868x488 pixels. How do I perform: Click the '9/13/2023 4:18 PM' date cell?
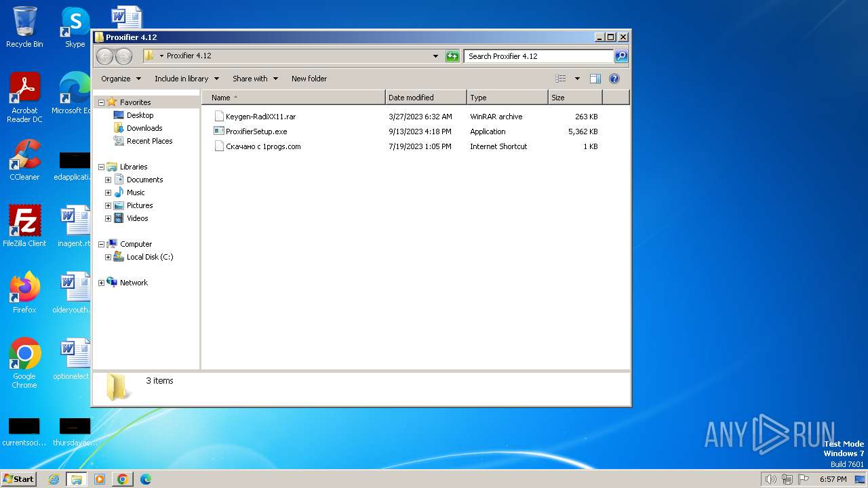tap(420, 131)
